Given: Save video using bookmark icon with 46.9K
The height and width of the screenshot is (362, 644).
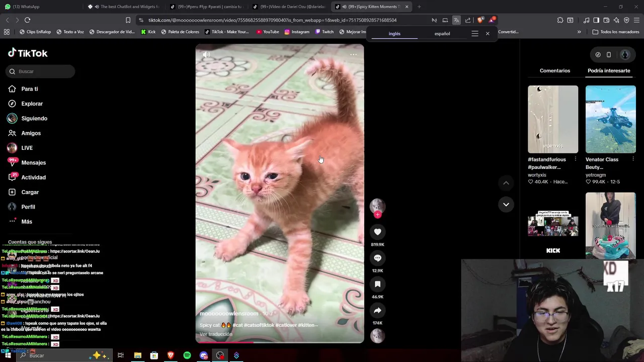Looking at the screenshot, I should (x=377, y=284).
